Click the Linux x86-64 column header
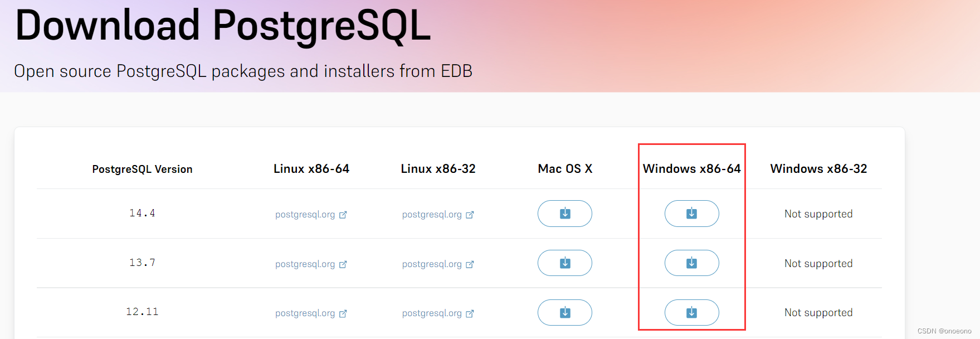The image size is (980, 339). coord(311,169)
